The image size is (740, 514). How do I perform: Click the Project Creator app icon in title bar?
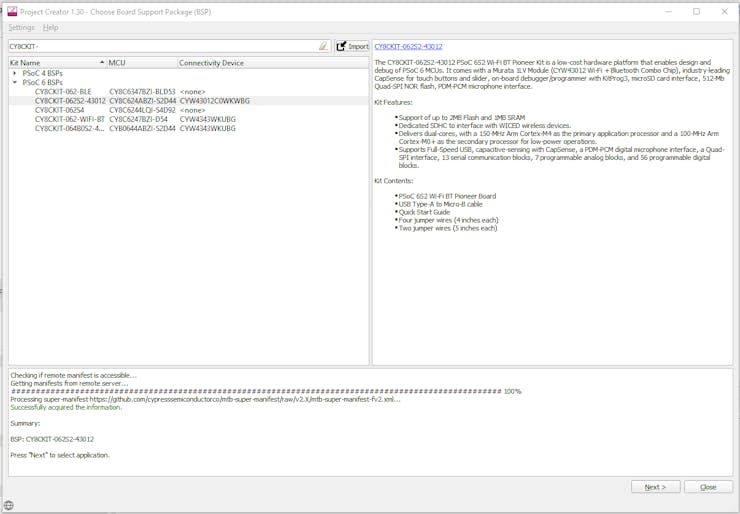(x=12, y=11)
